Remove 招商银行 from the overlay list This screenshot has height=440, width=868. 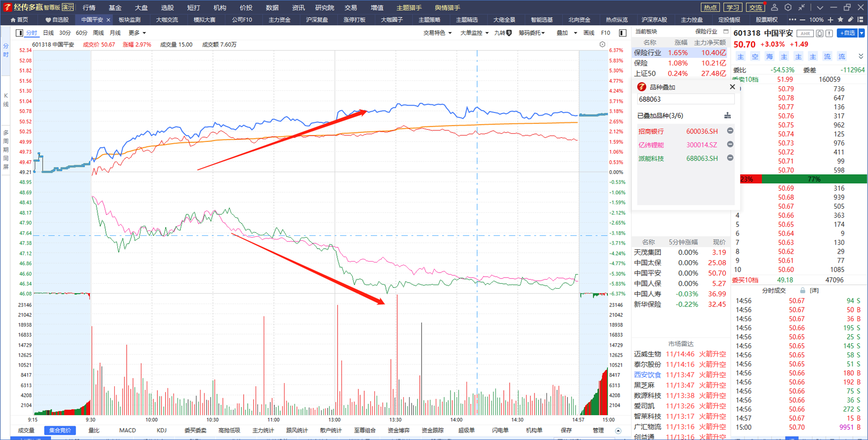(x=730, y=131)
